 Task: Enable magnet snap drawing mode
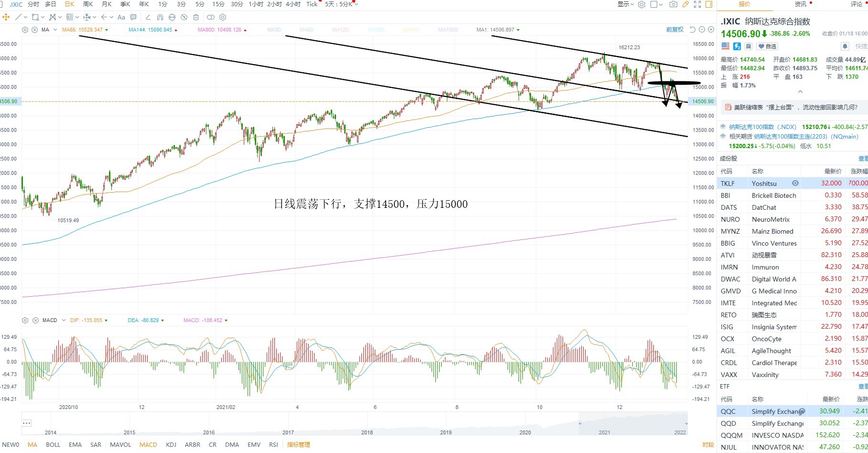160,17
